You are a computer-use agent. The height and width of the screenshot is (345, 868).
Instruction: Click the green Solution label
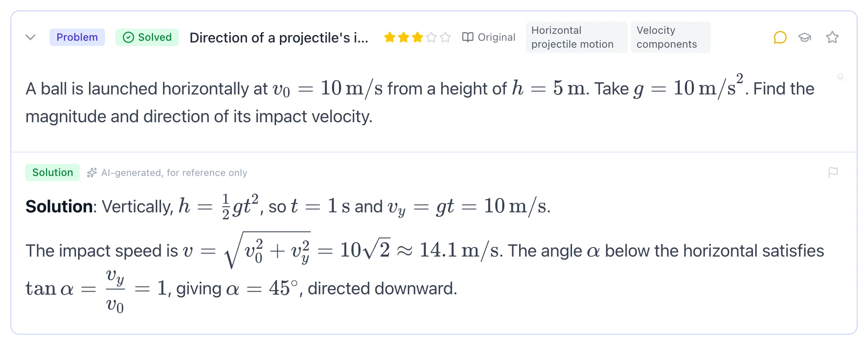[53, 172]
